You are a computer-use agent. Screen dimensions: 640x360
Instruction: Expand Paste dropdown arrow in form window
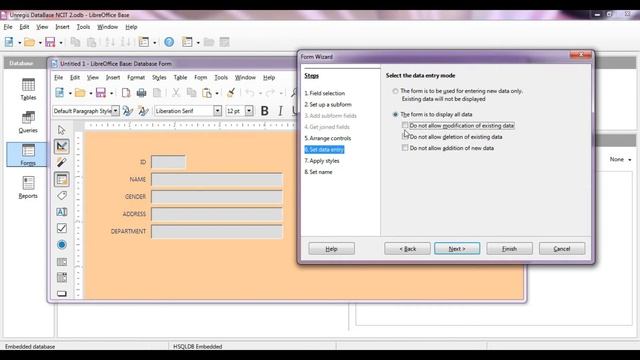[x=217, y=93]
